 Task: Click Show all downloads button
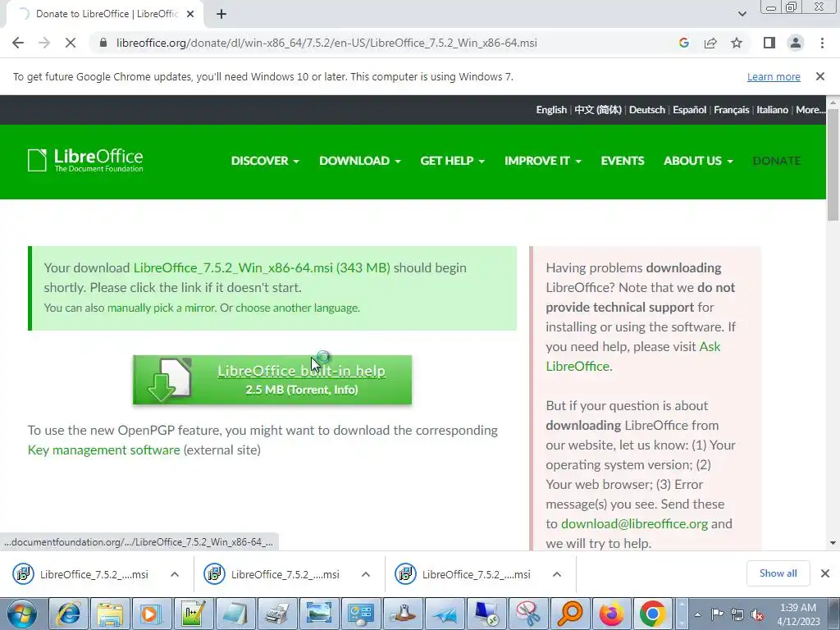click(x=778, y=573)
